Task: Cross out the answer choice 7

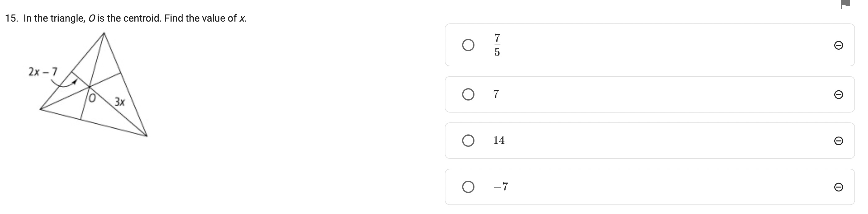Action: pos(839,95)
